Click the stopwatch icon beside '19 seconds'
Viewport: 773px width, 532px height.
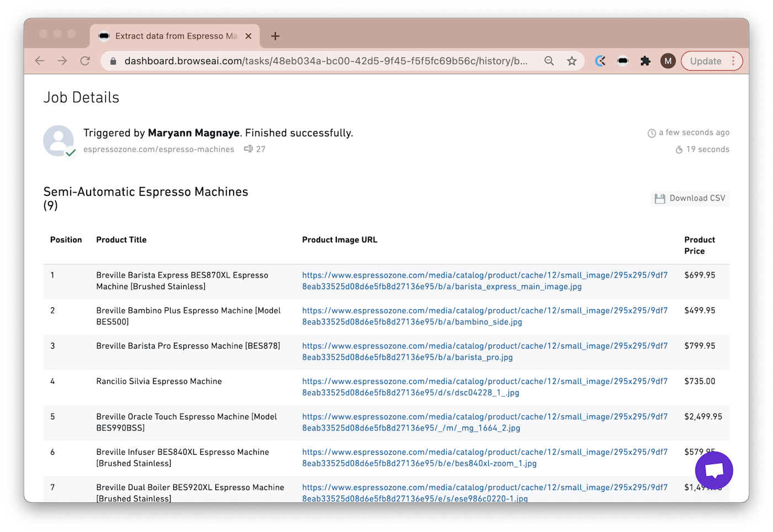(679, 150)
